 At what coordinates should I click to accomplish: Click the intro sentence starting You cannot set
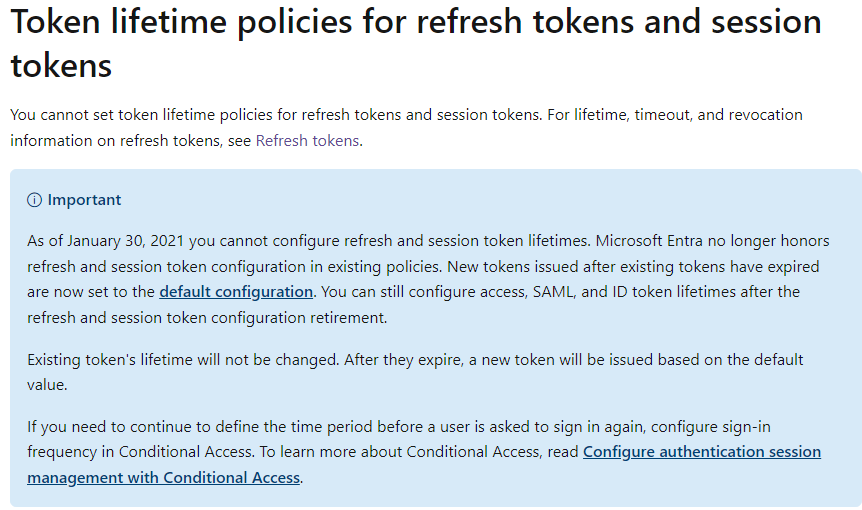tap(276, 115)
